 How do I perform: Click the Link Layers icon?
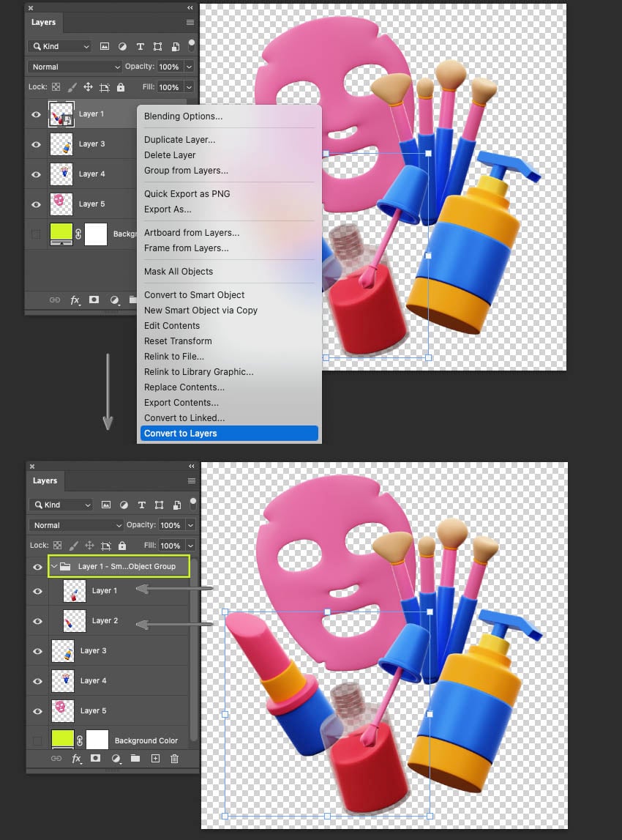click(x=57, y=759)
